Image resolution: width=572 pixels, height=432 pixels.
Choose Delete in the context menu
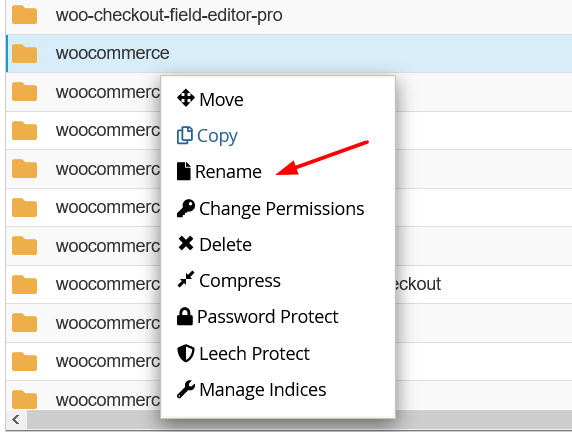(225, 244)
